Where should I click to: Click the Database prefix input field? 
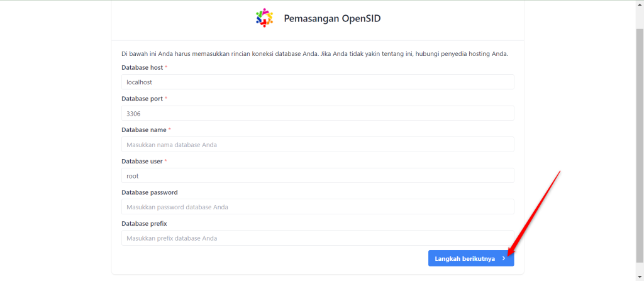click(318, 238)
